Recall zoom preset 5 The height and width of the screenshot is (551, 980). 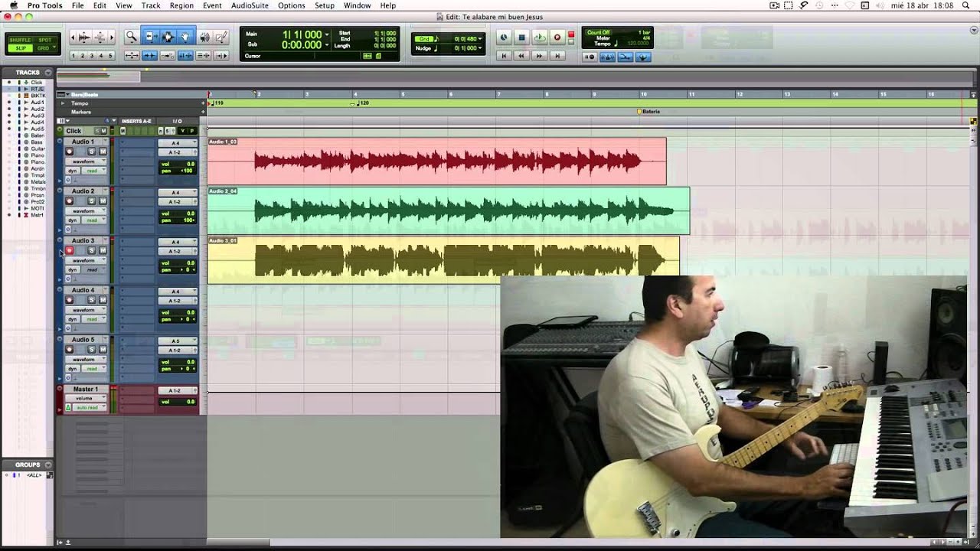[x=110, y=56]
